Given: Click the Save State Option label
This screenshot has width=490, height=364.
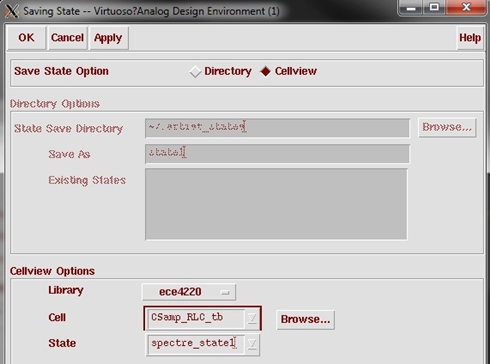Looking at the screenshot, I should [61, 71].
